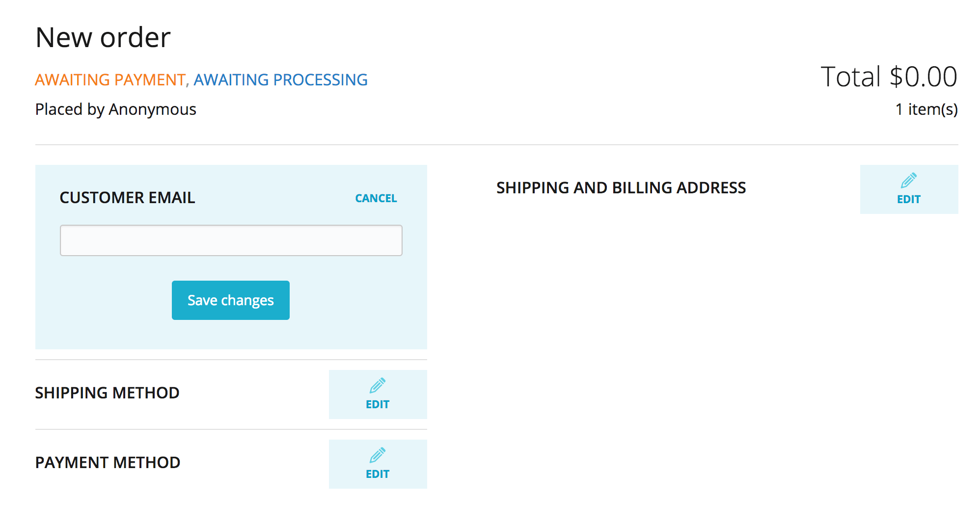Cancel editing the customer email
980x525 pixels.
click(376, 198)
